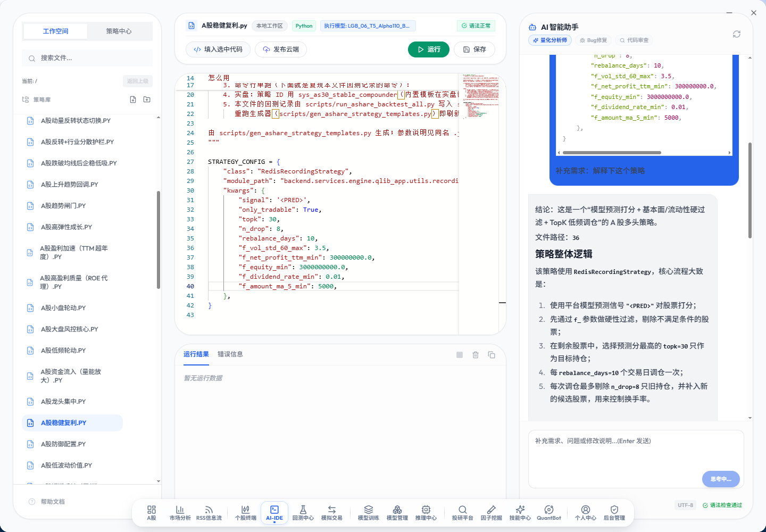This screenshot has width=766, height=532.
Task: Open file A股龙头集中.PY
Action: click(x=72, y=402)
